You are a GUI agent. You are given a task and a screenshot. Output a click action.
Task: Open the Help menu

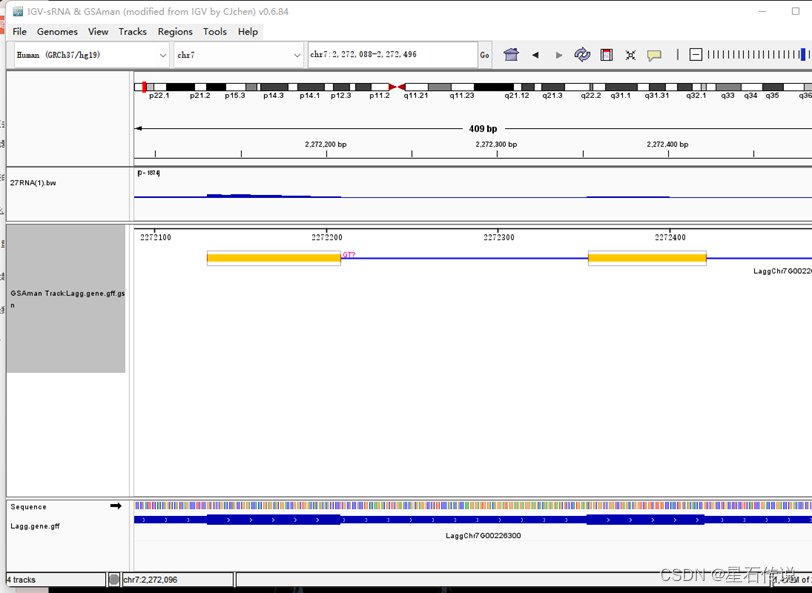tap(248, 32)
